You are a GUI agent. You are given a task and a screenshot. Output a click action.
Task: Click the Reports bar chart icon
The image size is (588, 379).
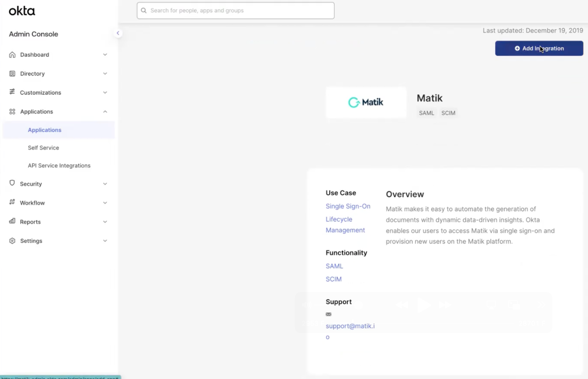tap(12, 221)
